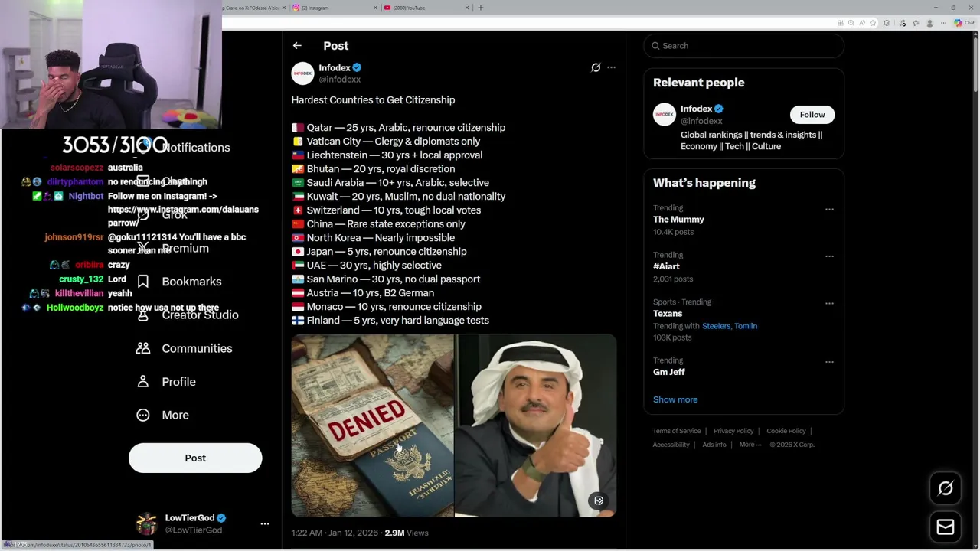Open the three-dot menu on Infodex post
This screenshot has width=980, height=551.
pyautogui.click(x=611, y=67)
